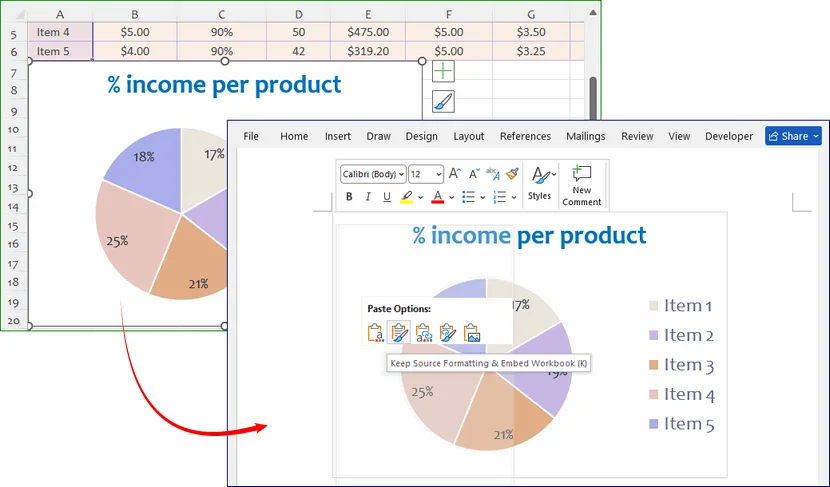Click the 'Item 5' legend entry
Viewport: 830px width, 487px height.
(681, 424)
